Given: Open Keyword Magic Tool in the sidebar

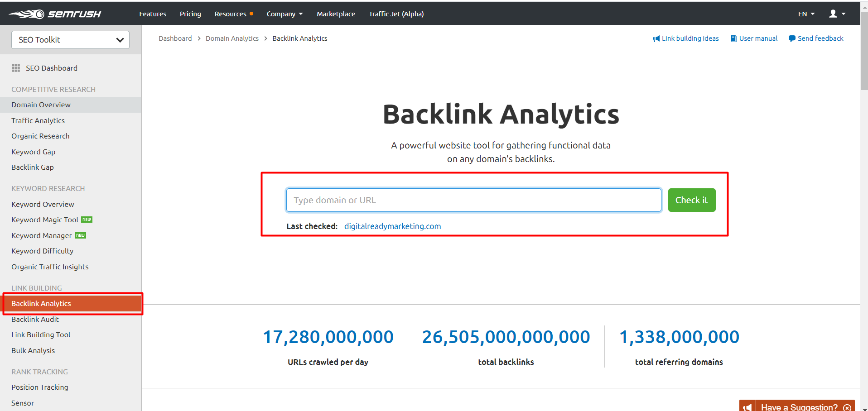Looking at the screenshot, I should [45, 220].
